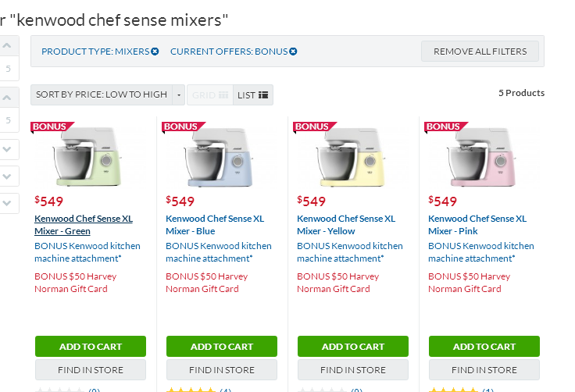Switch to Grid view
This screenshot has height=392, width=575.
[x=209, y=94]
